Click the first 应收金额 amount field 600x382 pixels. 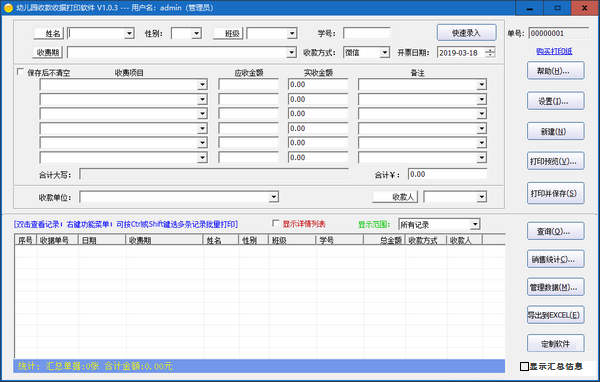[248, 85]
